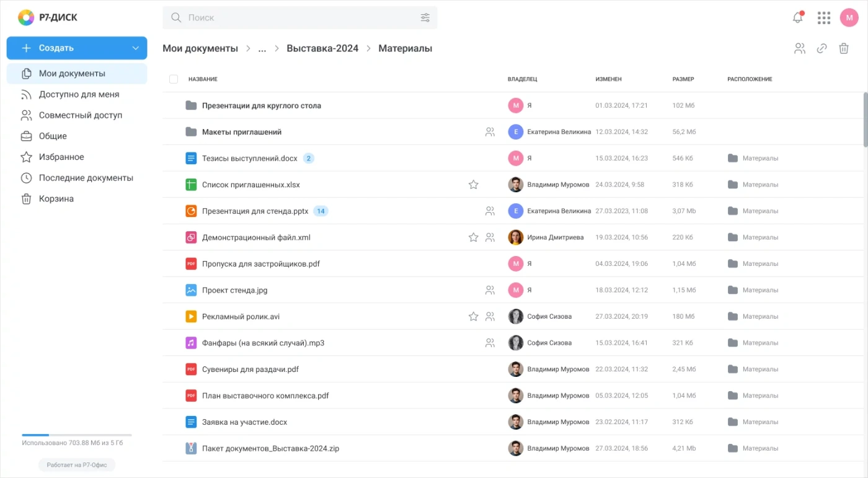Navigate to Выставка-2024 breadcrumb
The image size is (868, 478).
322,48
